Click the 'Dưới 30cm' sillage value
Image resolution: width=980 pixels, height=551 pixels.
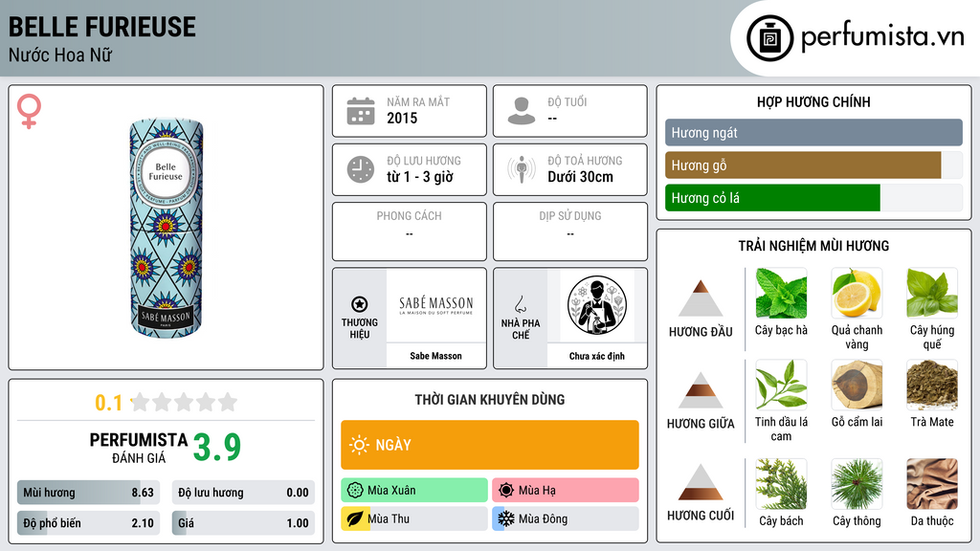click(x=581, y=177)
